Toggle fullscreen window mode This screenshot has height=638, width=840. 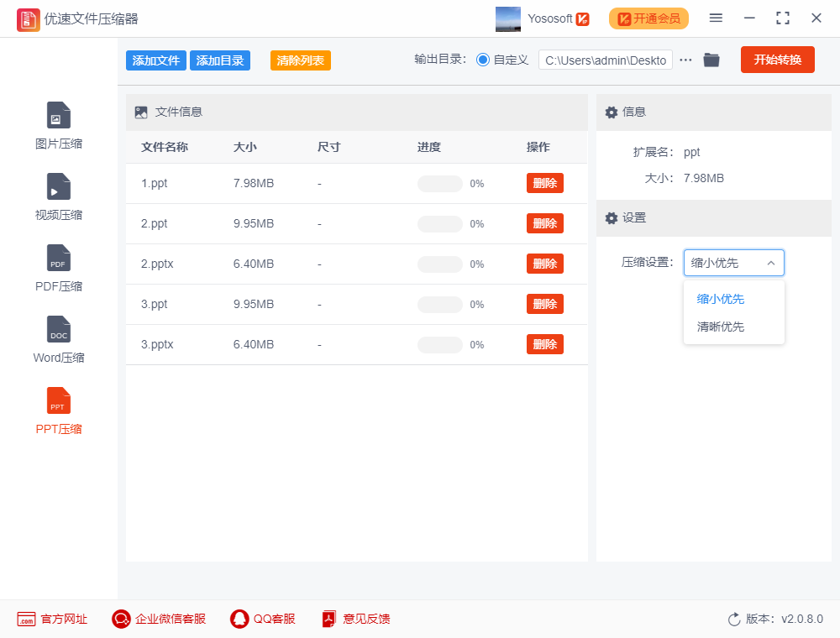(783, 18)
